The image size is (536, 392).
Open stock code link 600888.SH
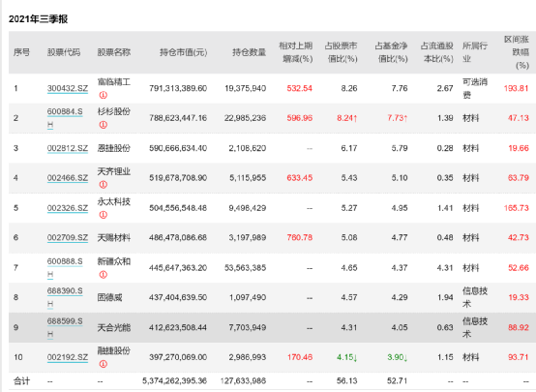click(x=65, y=267)
